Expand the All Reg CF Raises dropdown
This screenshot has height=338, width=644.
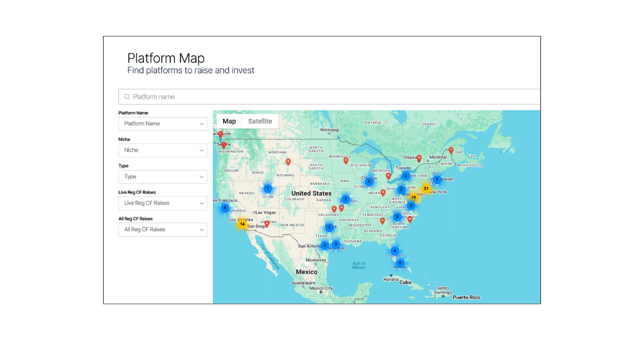(x=163, y=230)
